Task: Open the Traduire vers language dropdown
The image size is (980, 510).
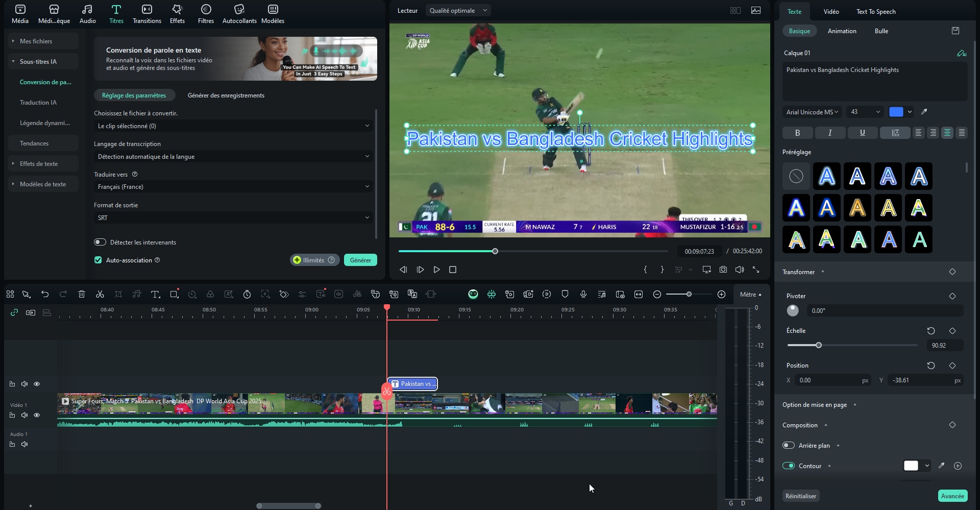Action: [x=232, y=186]
